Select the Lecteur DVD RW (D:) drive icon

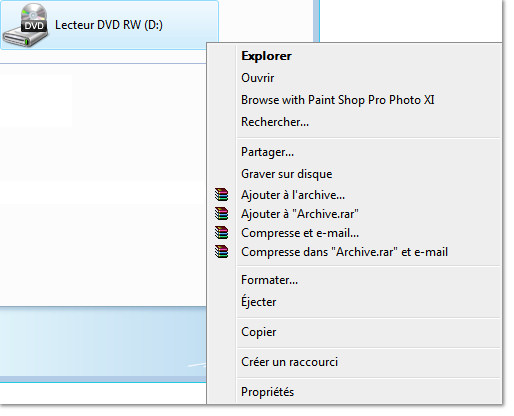(25, 26)
